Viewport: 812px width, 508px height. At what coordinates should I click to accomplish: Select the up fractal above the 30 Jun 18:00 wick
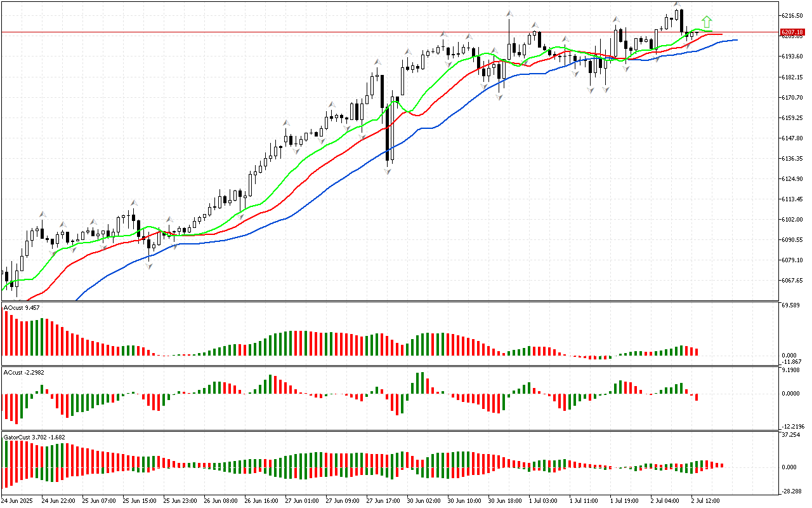click(x=509, y=13)
